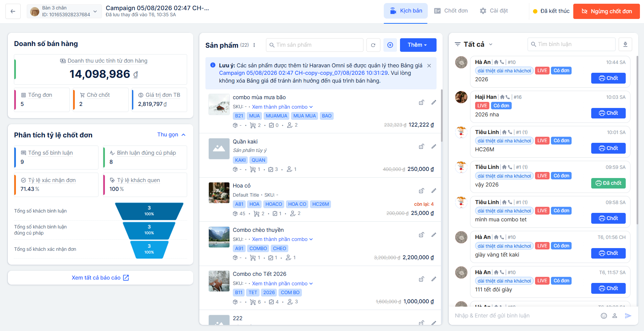Open the Thêm dropdown button
The width and height of the screenshot is (644, 331).
[418, 45]
